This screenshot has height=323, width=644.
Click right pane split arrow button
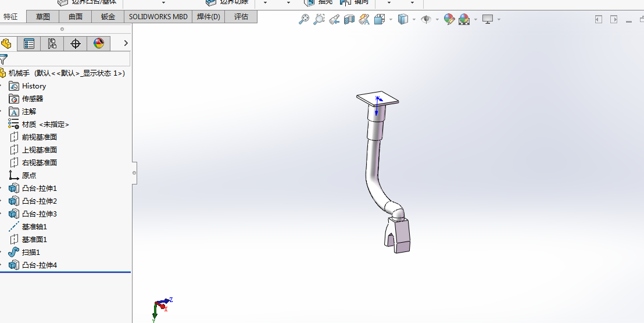tap(614, 19)
